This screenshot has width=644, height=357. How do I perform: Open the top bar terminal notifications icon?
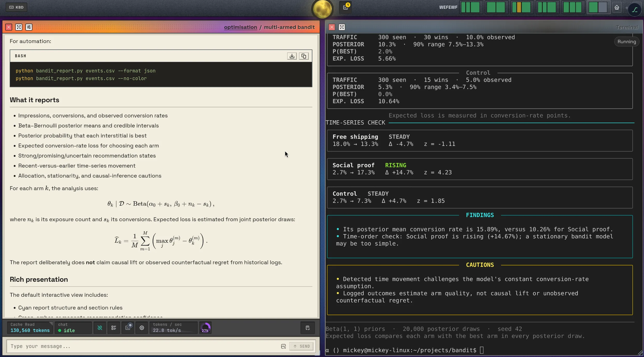(346, 7)
